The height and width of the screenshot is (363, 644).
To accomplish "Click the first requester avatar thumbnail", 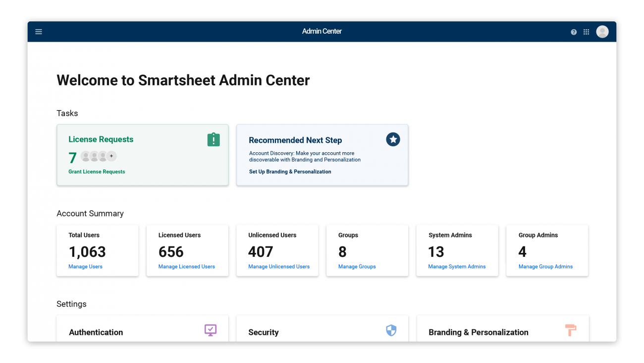I will [x=85, y=156].
